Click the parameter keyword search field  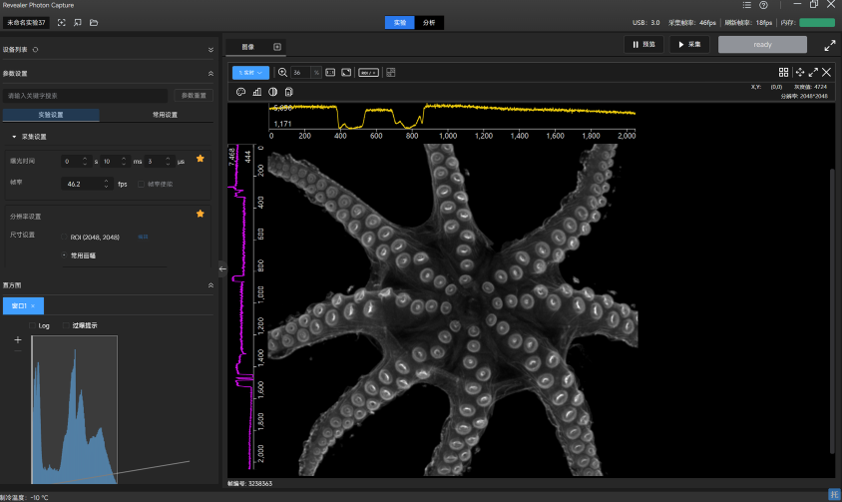85,96
